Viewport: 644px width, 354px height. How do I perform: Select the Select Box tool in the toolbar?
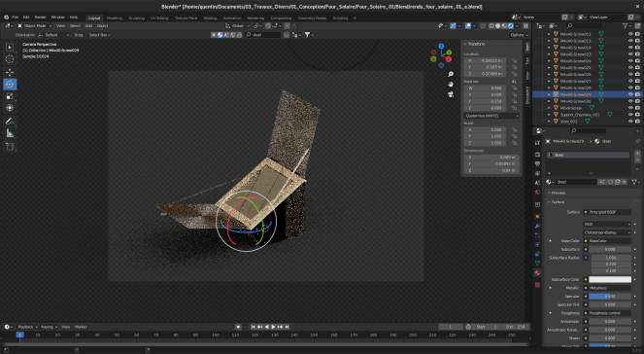coord(10,48)
